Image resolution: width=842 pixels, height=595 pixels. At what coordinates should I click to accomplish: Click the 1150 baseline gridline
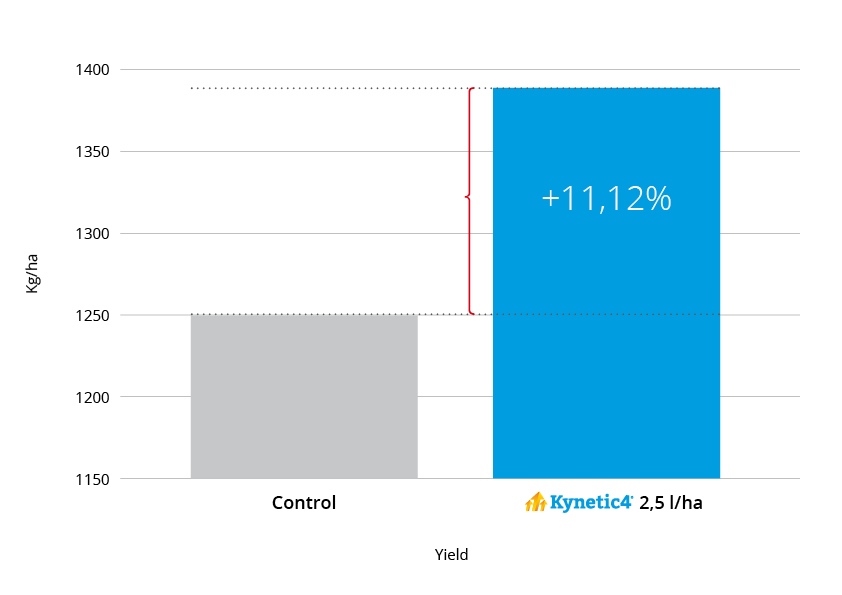pos(460,478)
